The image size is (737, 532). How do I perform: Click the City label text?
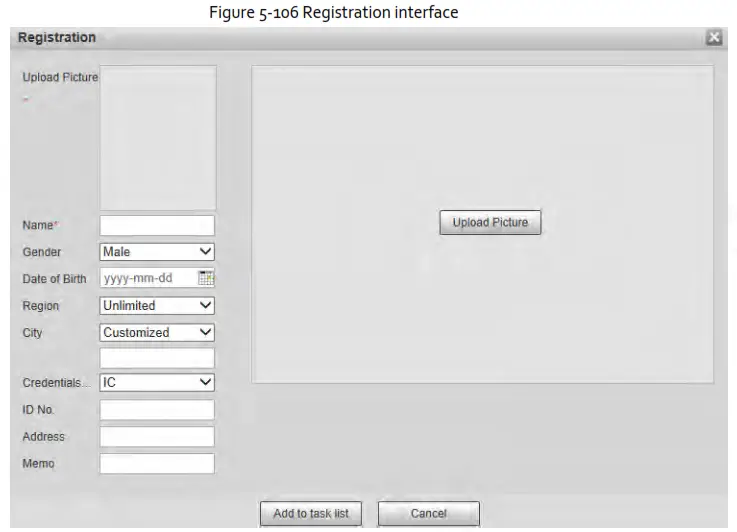tap(32, 333)
